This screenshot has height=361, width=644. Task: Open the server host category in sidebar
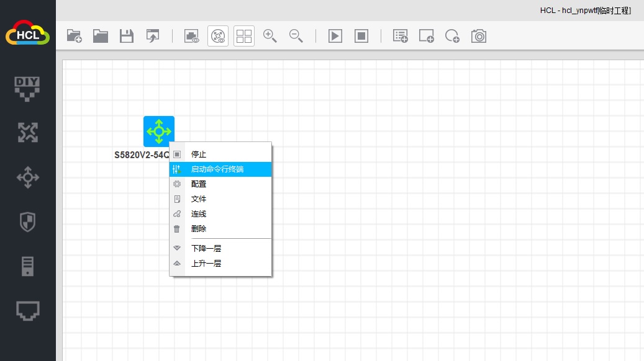click(x=27, y=266)
